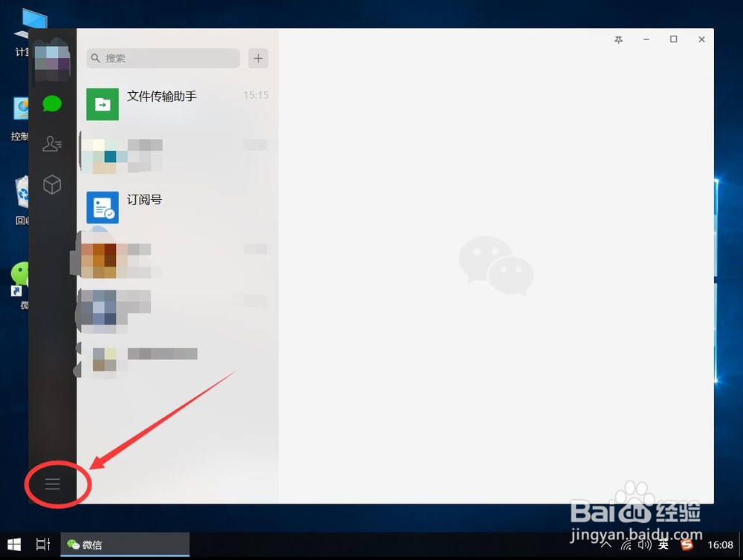Open the Chats tab in WeChat sidebar

click(52, 103)
